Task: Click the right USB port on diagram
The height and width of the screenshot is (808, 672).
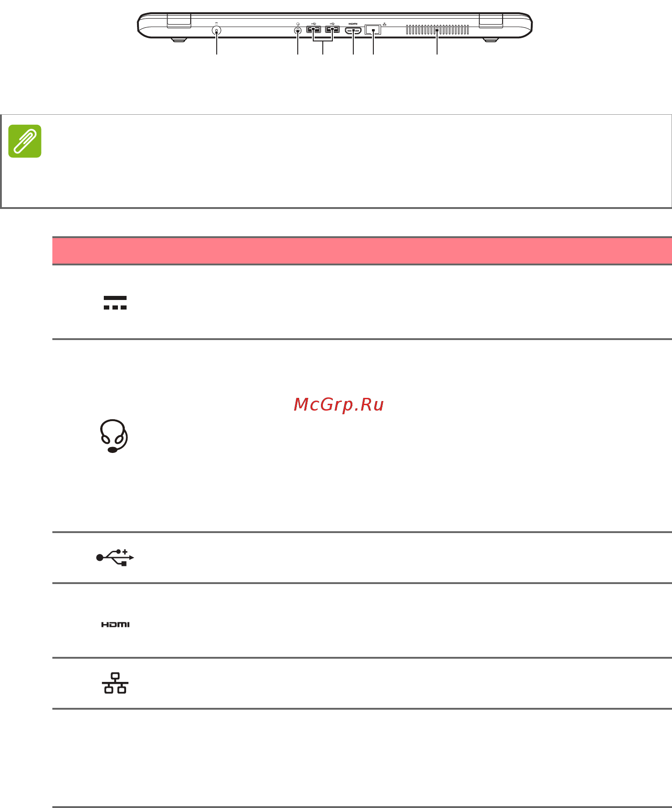Action: 332,30
